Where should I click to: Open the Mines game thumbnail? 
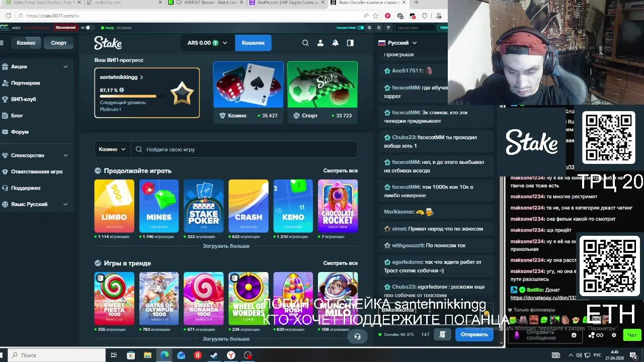tap(159, 206)
